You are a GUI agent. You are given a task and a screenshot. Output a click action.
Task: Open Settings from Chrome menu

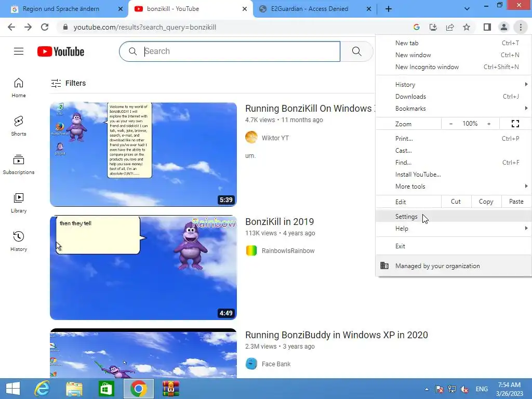(454, 217)
